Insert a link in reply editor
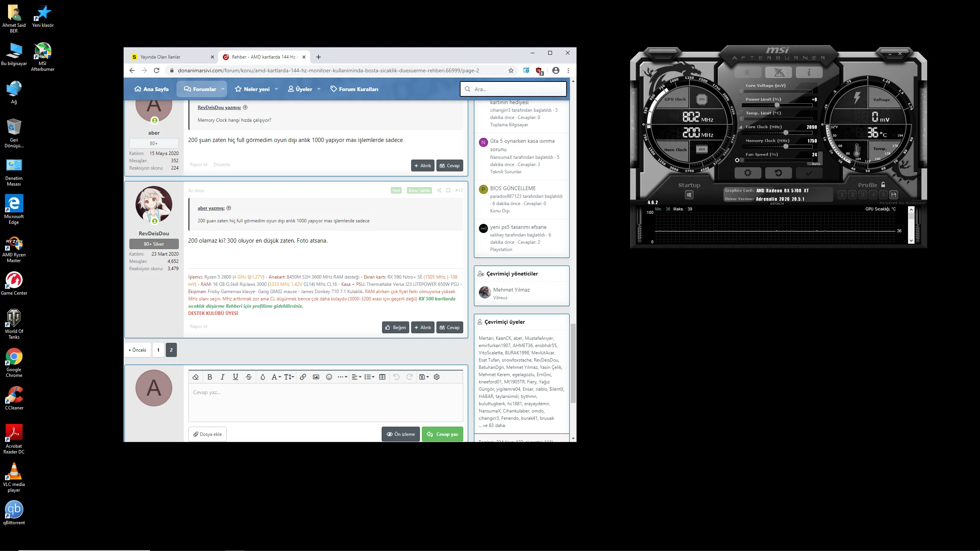 point(303,377)
